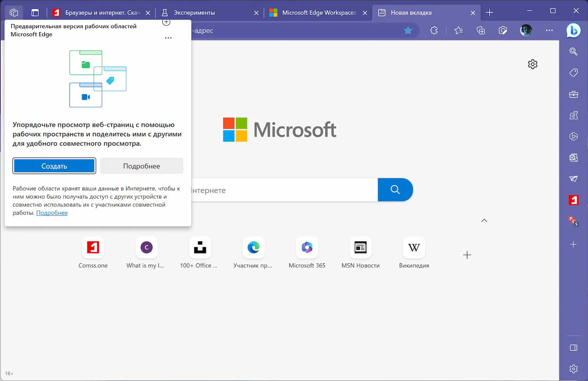
Task: Open the Comss site icon in sidebar
Action: [573, 200]
